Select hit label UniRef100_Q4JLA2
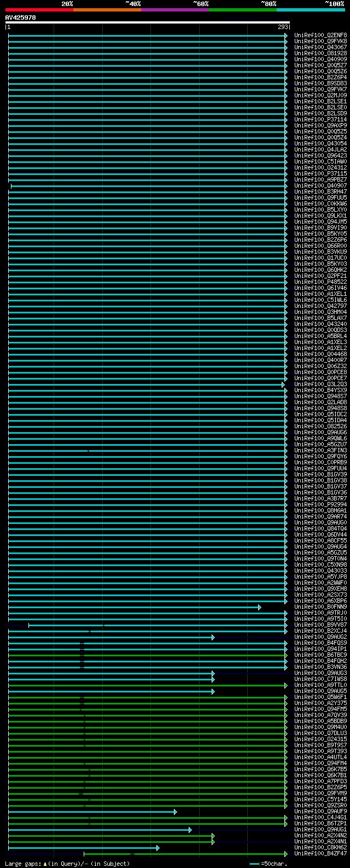This screenshot has width=350, height=868. pos(320,150)
